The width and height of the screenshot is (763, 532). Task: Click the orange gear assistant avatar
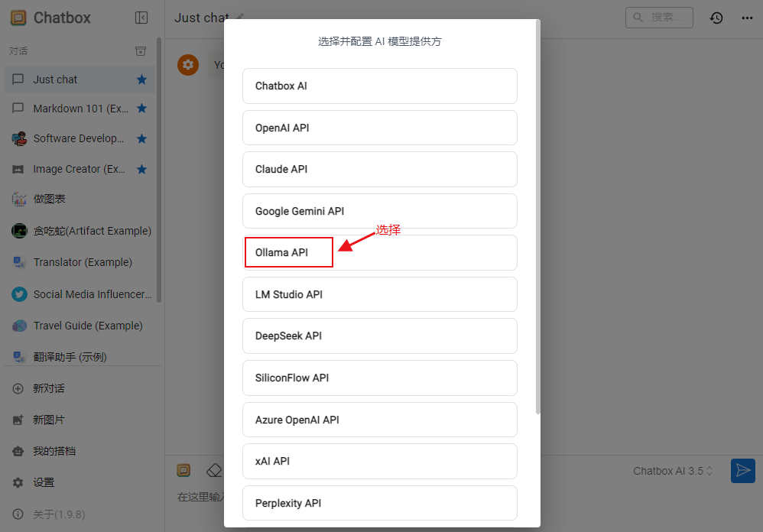tap(187, 65)
